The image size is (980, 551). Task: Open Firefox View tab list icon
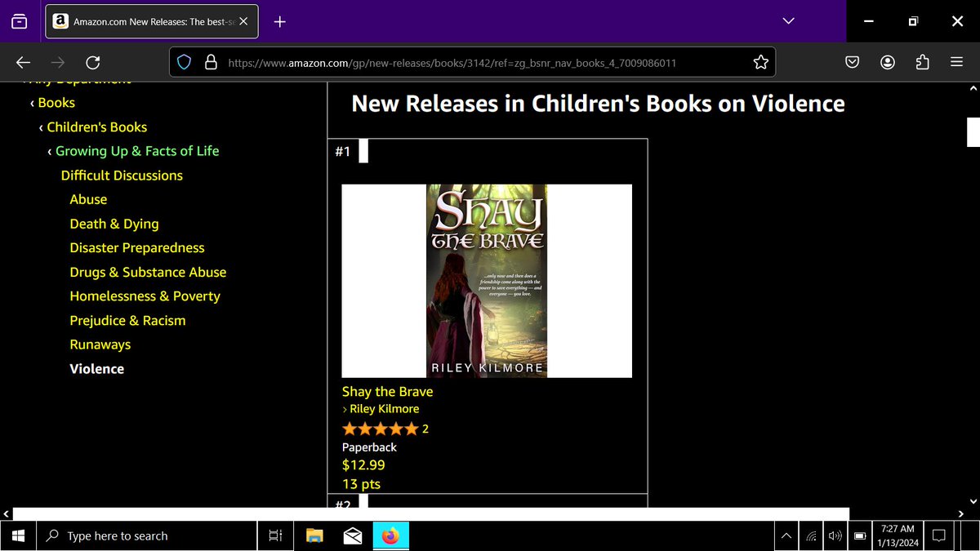[x=20, y=22]
